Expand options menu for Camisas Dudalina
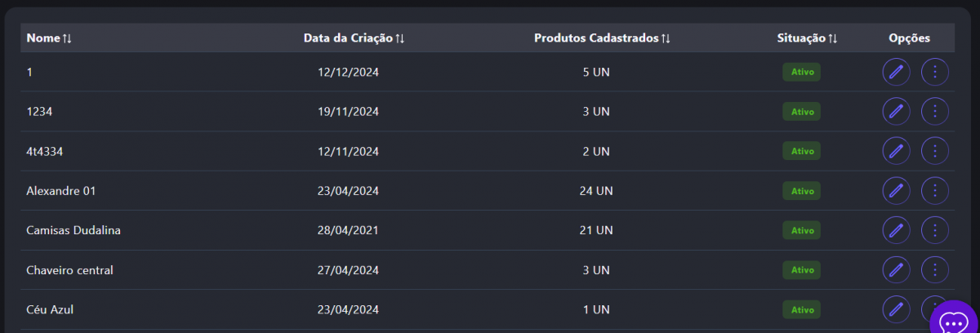 [934, 230]
